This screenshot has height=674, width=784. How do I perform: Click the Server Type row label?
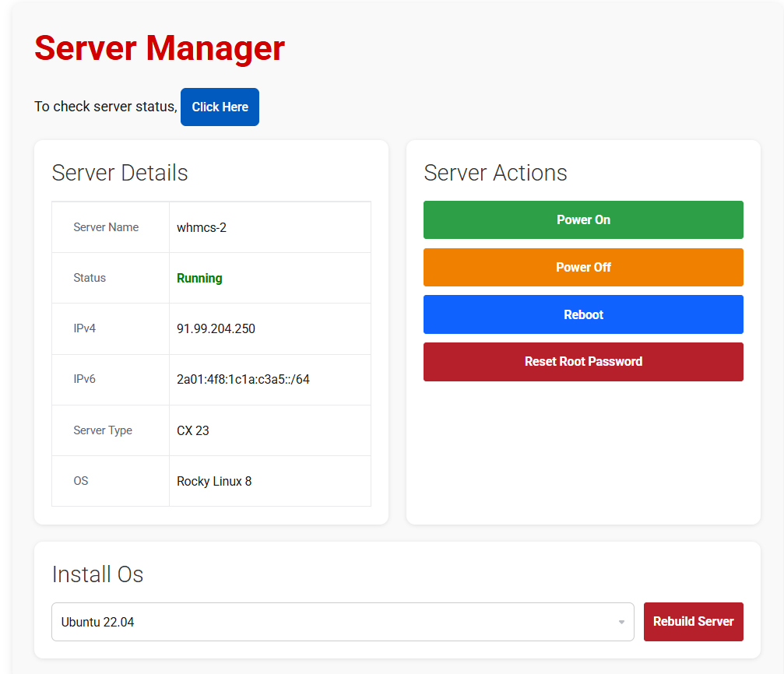coord(103,430)
